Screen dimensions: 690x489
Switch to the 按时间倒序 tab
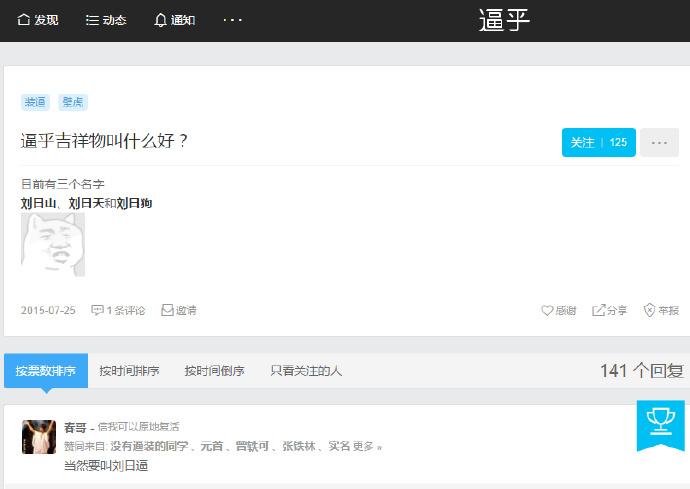(214, 371)
